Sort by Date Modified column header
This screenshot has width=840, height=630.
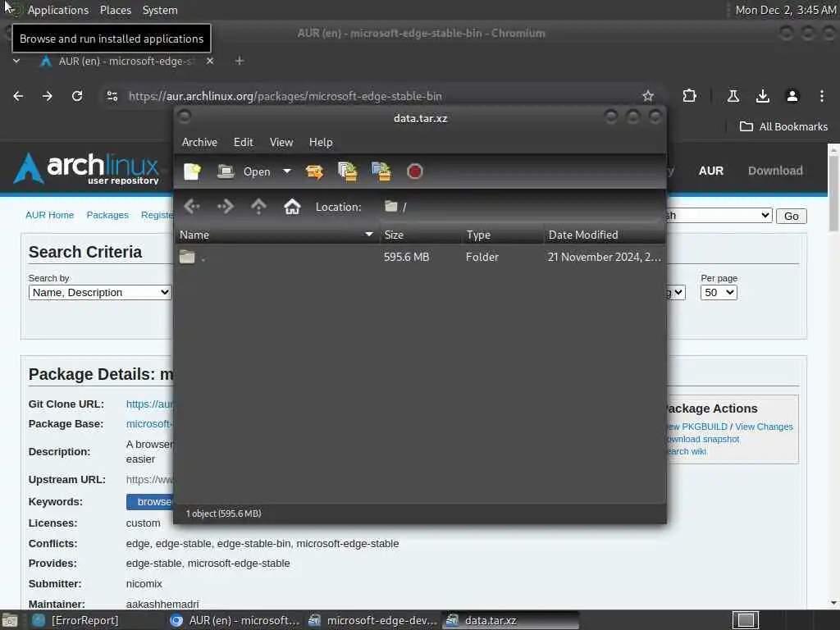click(605, 235)
